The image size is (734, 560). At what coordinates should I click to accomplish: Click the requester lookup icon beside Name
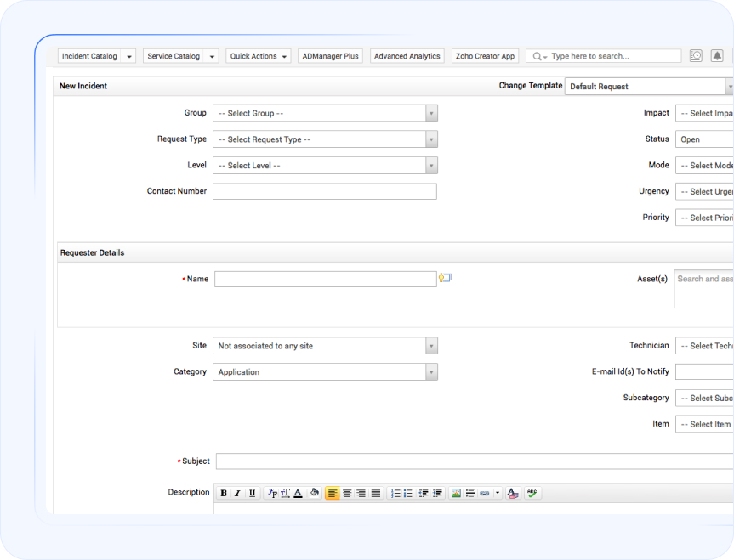tap(445, 278)
